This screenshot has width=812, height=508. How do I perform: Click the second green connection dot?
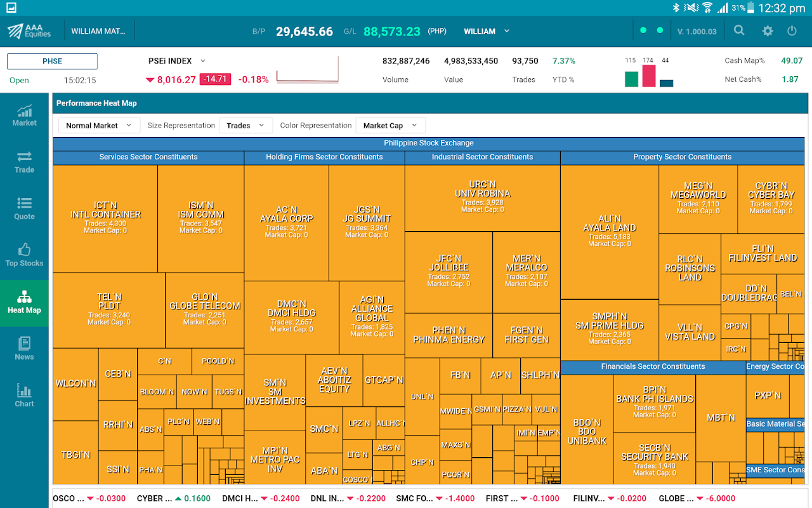[x=660, y=30]
